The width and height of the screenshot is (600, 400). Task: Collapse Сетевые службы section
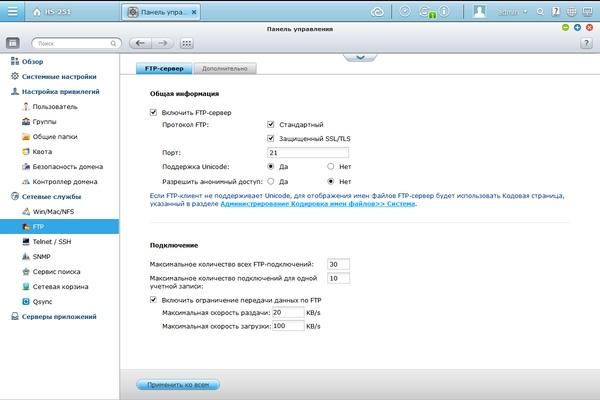tap(46, 196)
